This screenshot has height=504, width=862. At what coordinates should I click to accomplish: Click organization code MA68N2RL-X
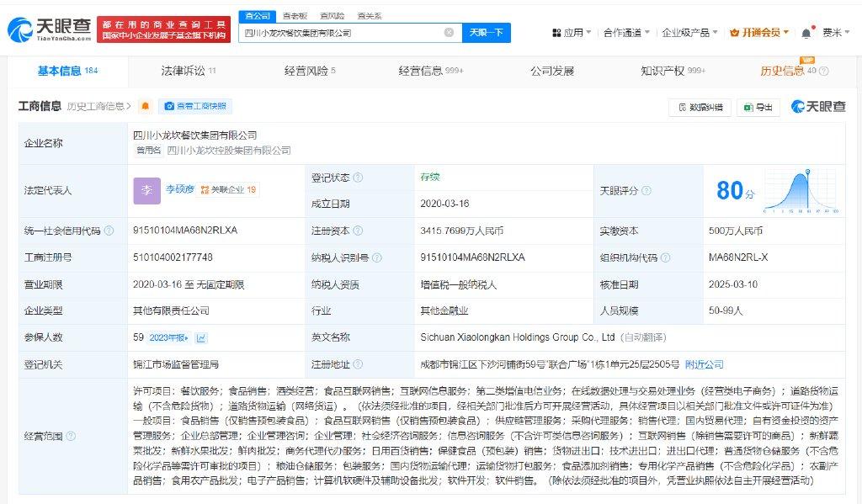pos(738,257)
